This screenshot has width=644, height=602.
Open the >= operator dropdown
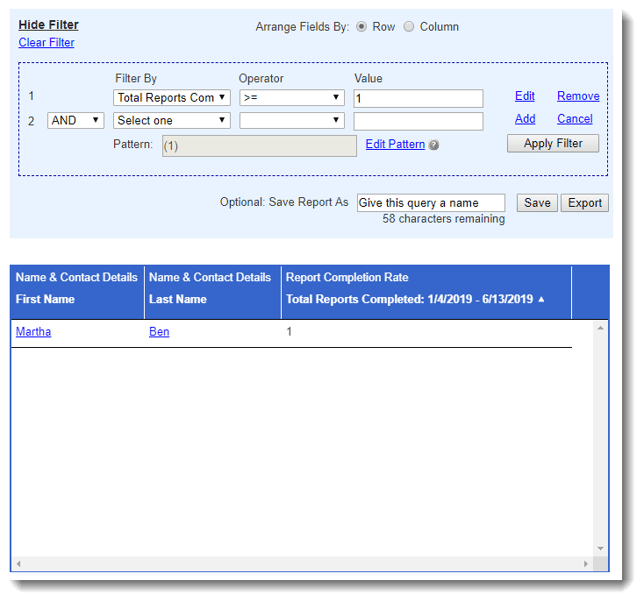coord(291,98)
